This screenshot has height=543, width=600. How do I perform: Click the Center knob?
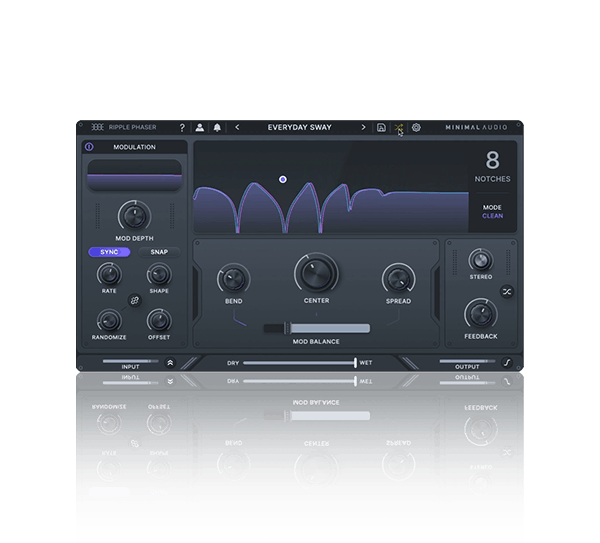click(316, 274)
